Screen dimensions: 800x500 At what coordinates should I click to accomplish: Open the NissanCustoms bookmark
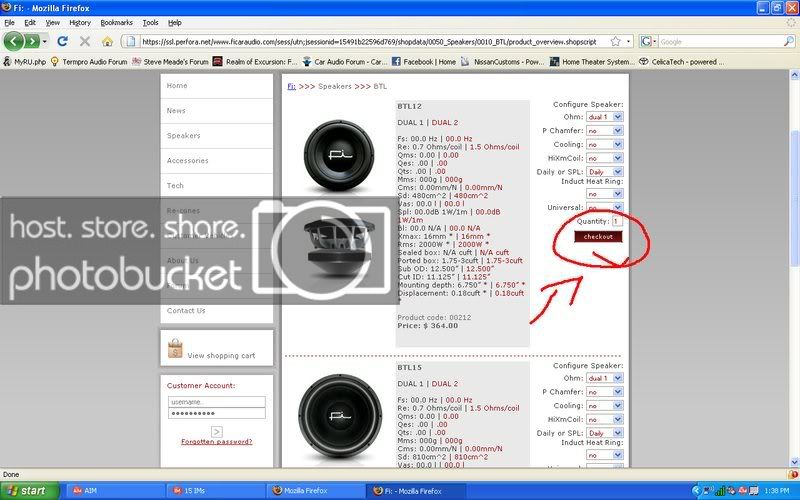click(503, 62)
